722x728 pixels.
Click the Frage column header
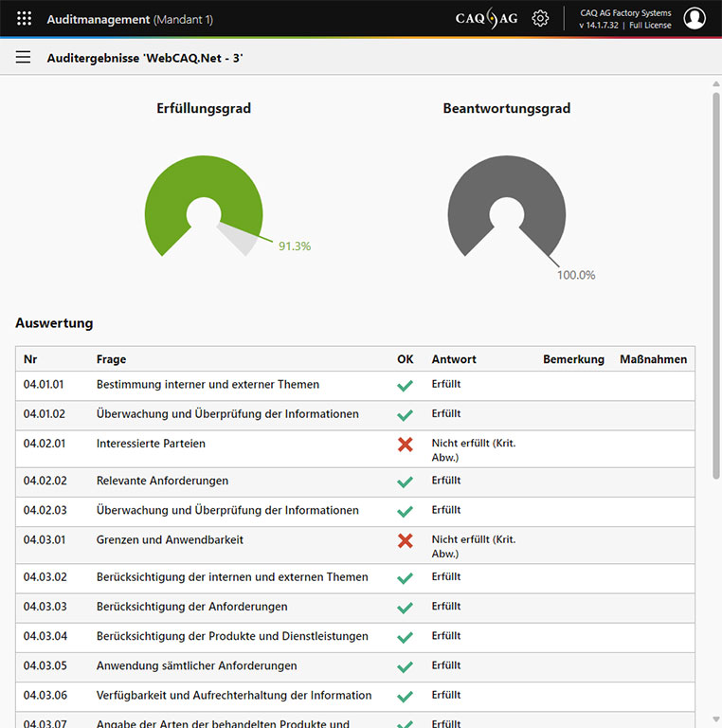pos(112,359)
